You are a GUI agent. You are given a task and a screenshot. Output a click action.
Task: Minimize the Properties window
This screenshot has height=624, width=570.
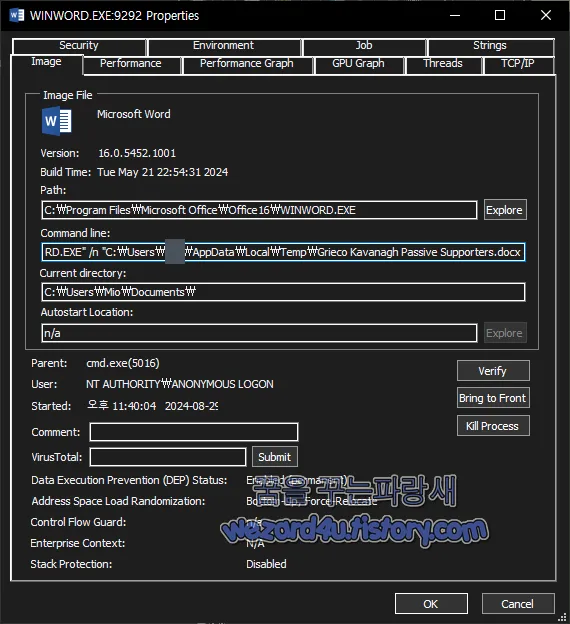pyautogui.click(x=455, y=16)
